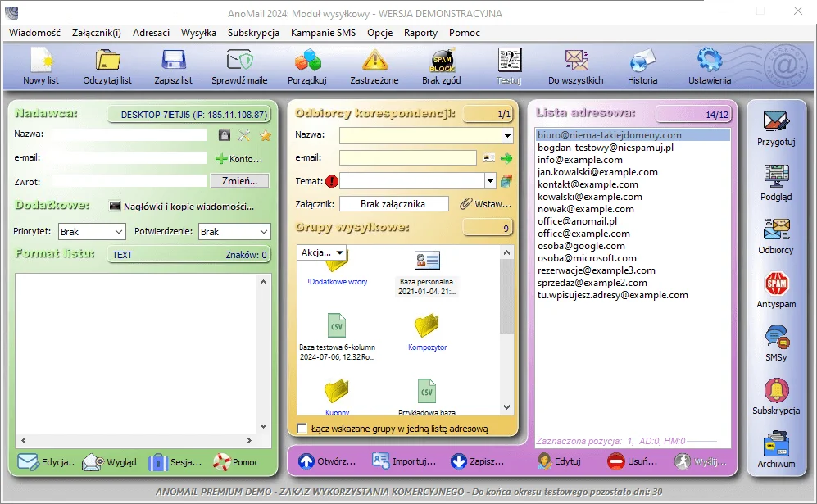This screenshot has width=817, height=504.
Task: Click the Importuj... button
Action: [405, 461]
